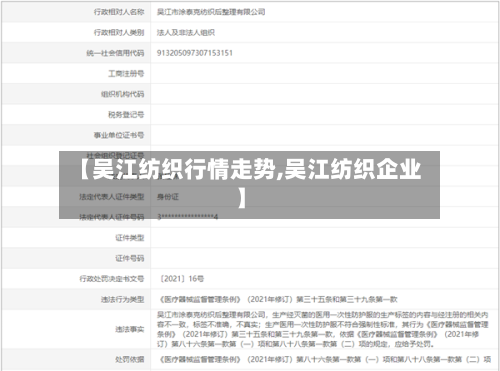This screenshot has width=500, height=371.
Task: Select the label 行政相对人名称
Action: pos(119,12)
